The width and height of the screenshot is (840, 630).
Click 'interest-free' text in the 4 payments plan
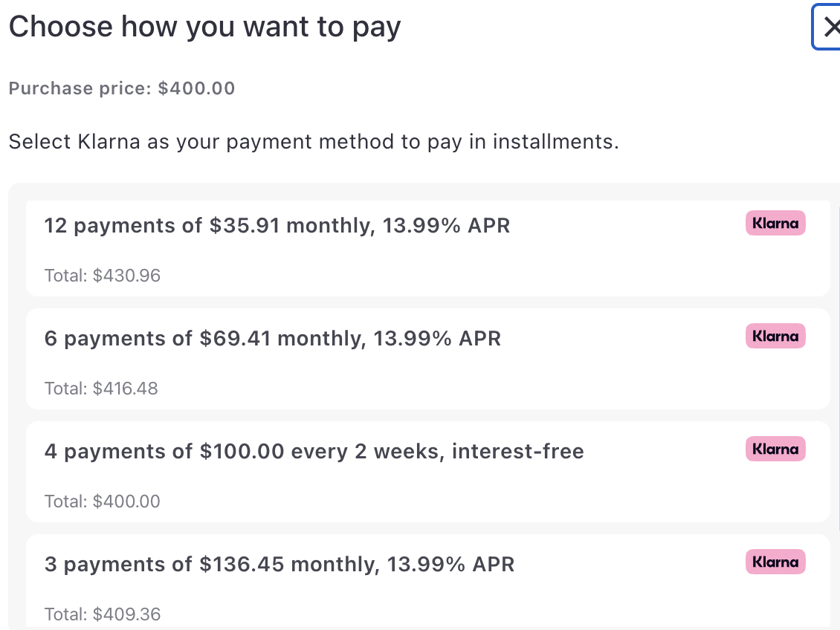tap(517, 452)
